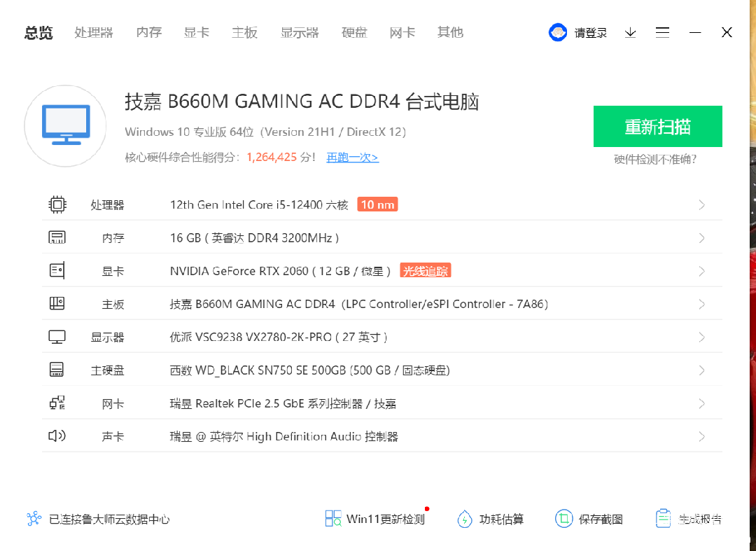This screenshot has width=756, height=551.
Task: Click the 技嘉 B660M GAMING AC DDR4 台式电脑 title
Action: click(x=302, y=102)
